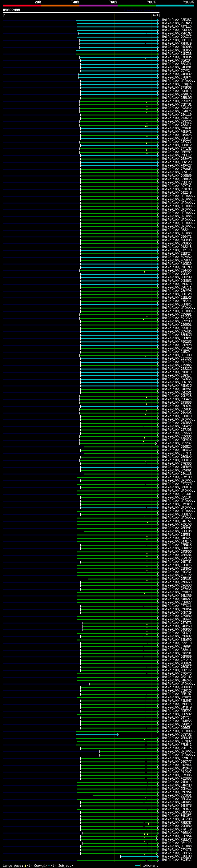Screen dimensions: 197x868
Task: Select the UniRef100_B7G365 label
Action: 177,464
